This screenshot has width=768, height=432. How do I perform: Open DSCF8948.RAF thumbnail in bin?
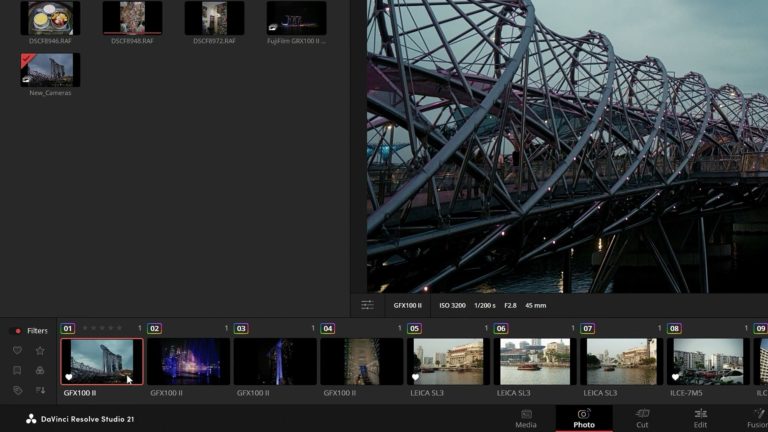click(132, 18)
